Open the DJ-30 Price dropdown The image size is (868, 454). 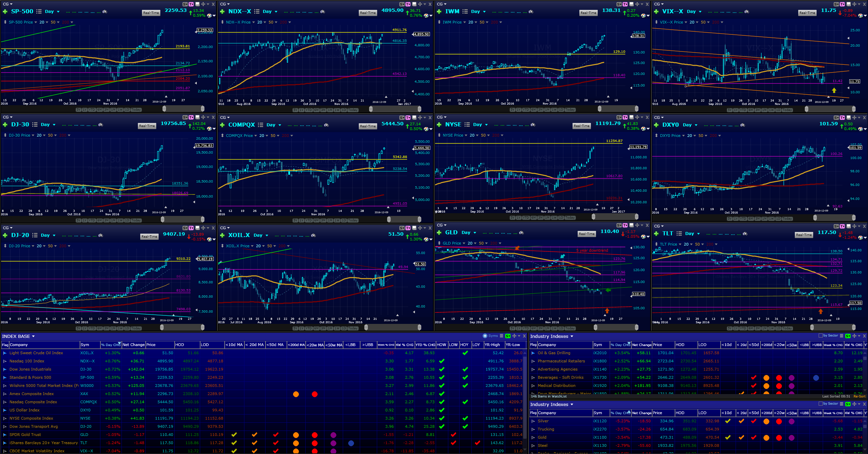[21, 135]
